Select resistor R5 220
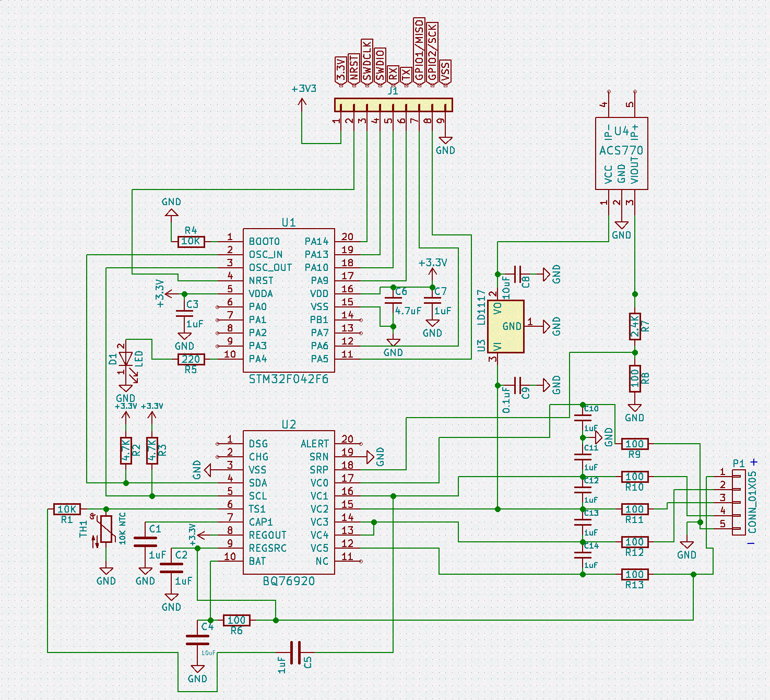770x700 pixels. (x=191, y=359)
